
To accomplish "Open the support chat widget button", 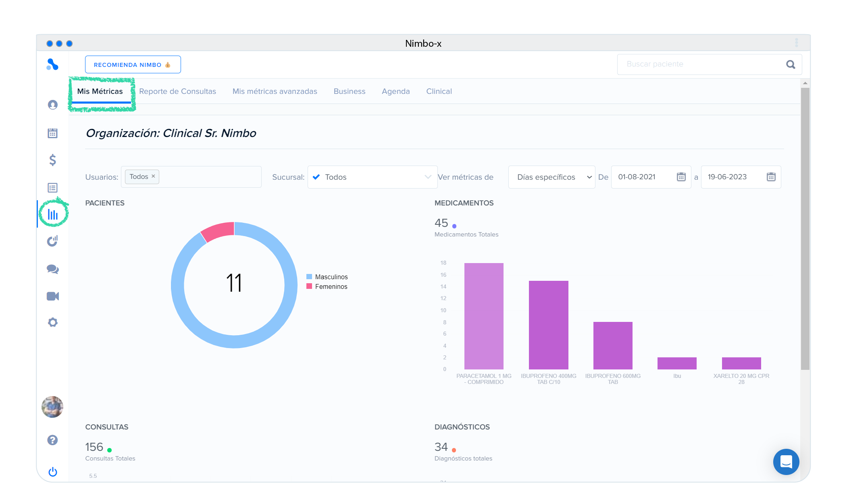I will coord(786,462).
